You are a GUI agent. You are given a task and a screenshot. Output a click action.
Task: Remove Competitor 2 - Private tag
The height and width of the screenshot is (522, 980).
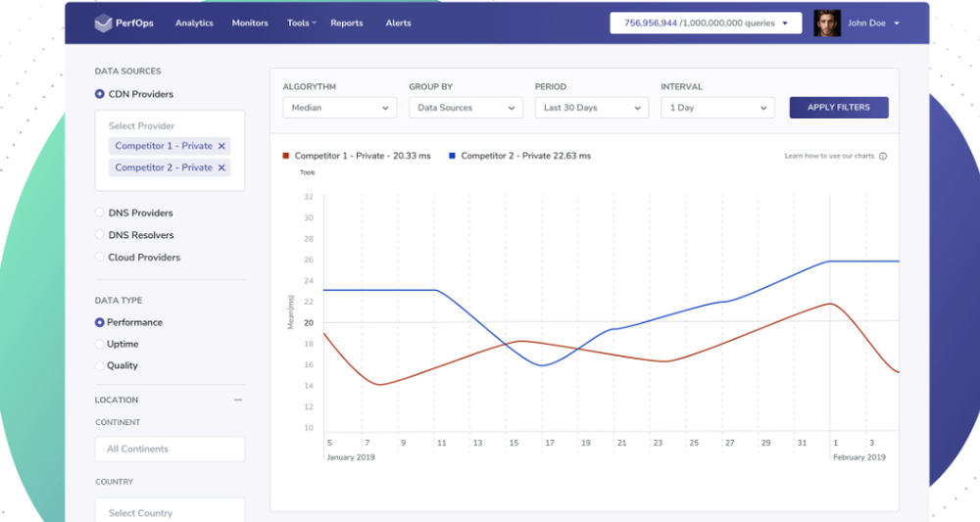[221, 168]
